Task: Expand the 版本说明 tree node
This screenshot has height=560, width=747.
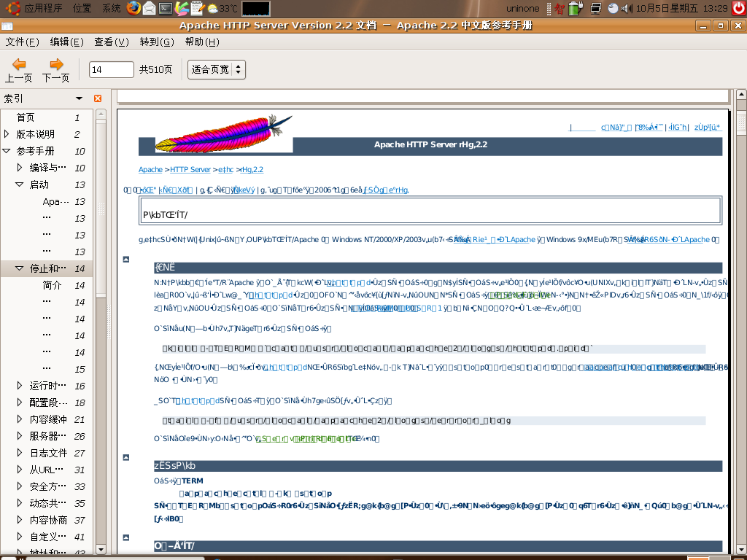Action: click(7, 134)
